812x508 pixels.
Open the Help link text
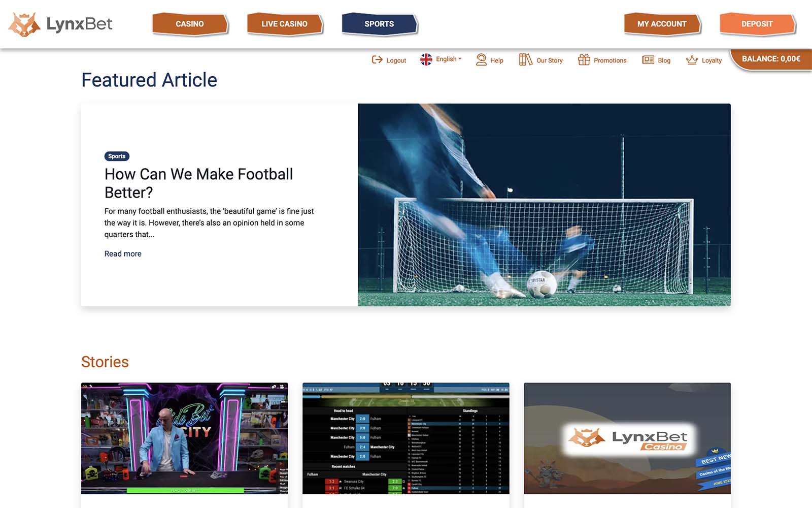coord(497,60)
